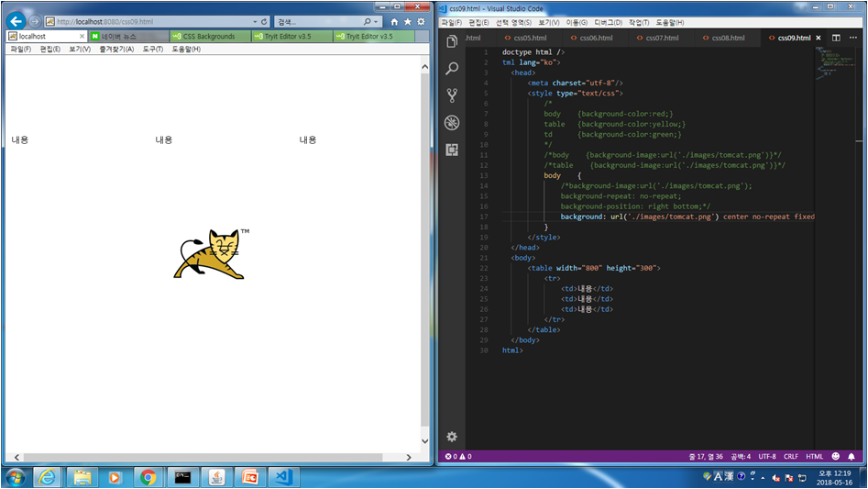
Task: Click IE vertical scrollbar up arrow
Action: coord(424,66)
